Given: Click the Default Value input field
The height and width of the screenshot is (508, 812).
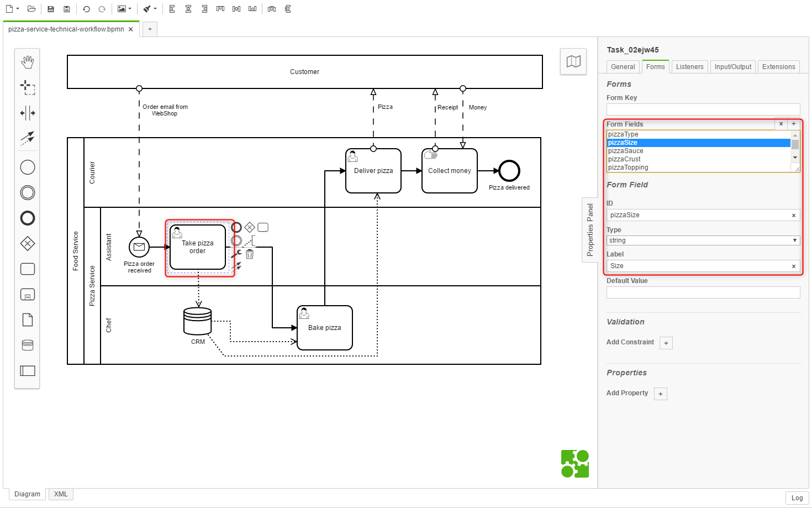Looking at the screenshot, I should 703,292.
